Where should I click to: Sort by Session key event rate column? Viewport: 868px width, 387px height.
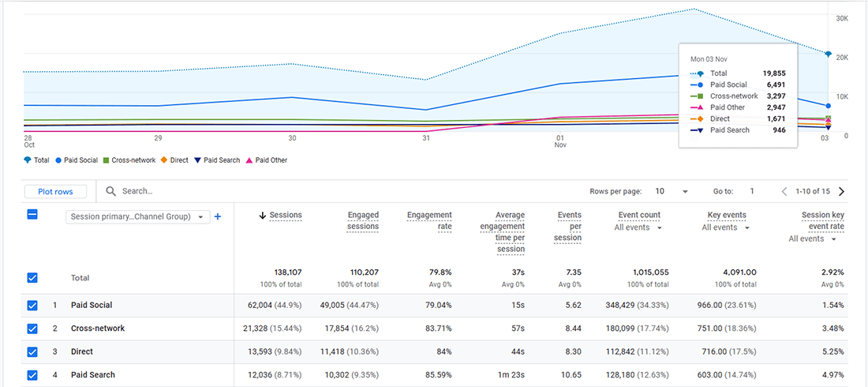point(821,220)
